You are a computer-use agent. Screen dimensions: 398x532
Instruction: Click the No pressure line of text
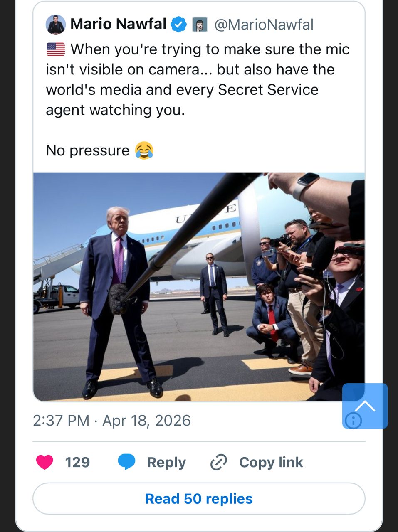point(88,150)
